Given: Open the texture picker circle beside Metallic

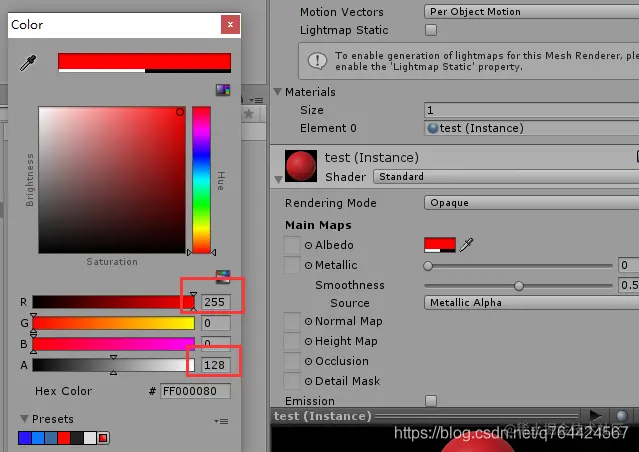Looking at the screenshot, I should coord(308,265).
